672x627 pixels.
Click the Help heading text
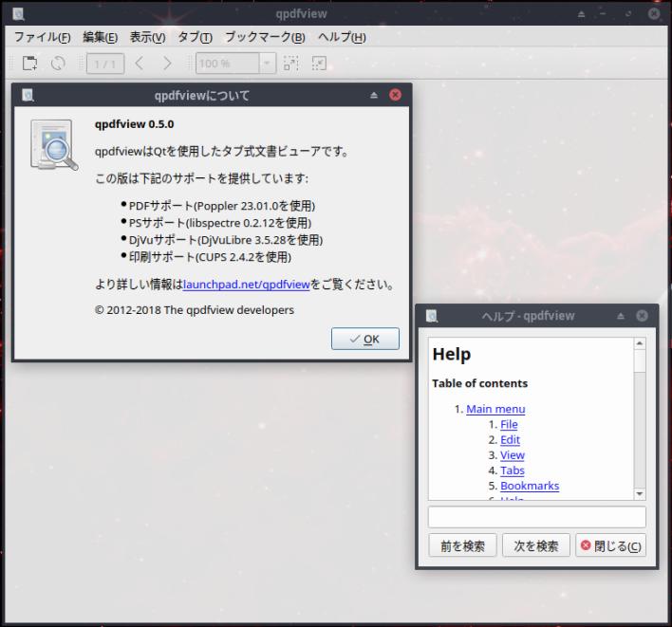click(x=452, y=354)
